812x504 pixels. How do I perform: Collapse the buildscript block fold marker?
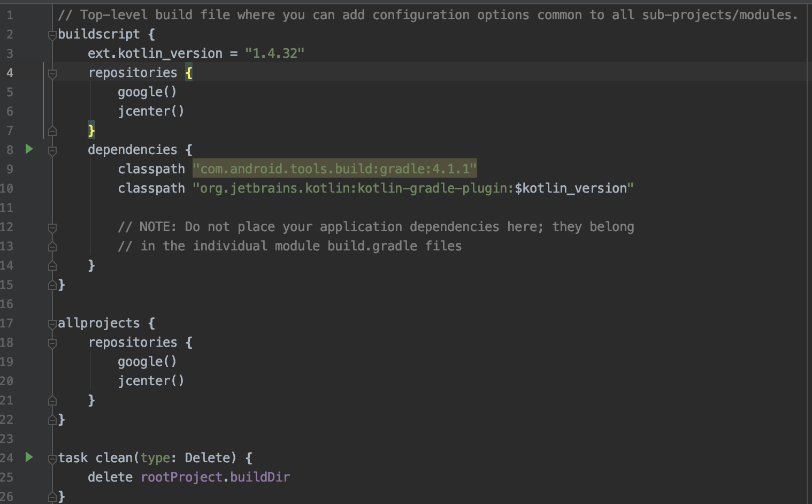point(52,35)
